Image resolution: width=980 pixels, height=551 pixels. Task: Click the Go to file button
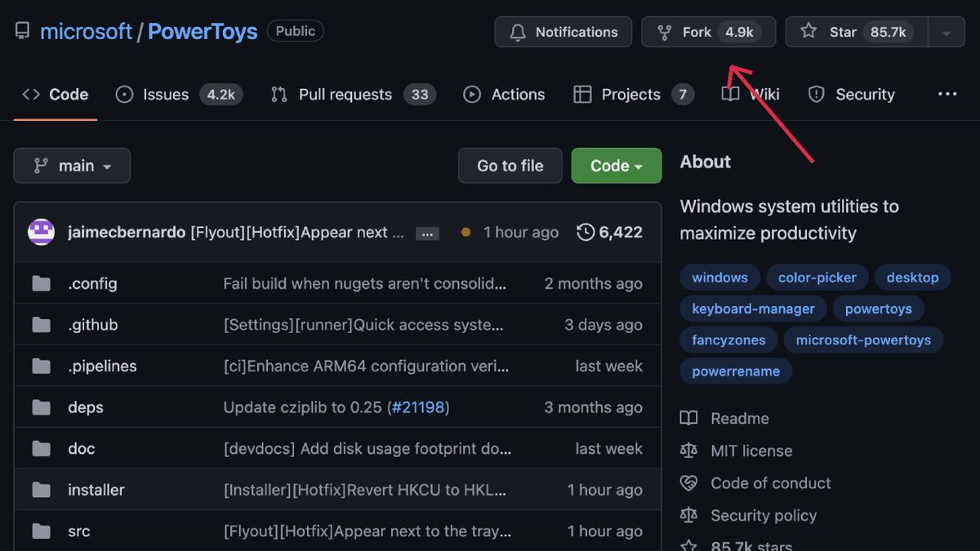coord(510,165)
